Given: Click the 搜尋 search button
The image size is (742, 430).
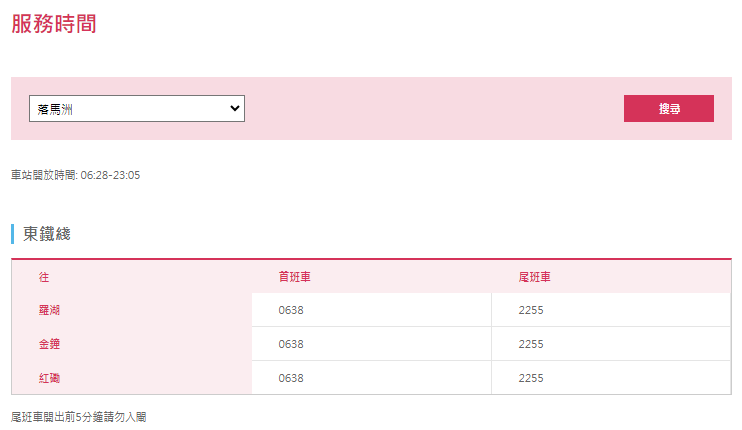Looking at the screenshot, I should 669,108.
